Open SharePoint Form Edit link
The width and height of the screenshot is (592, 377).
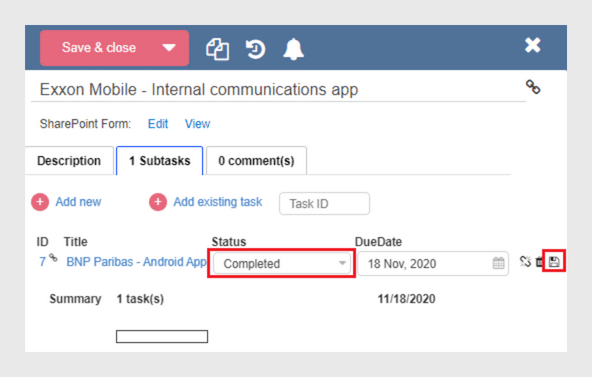(x=158, y=124)
